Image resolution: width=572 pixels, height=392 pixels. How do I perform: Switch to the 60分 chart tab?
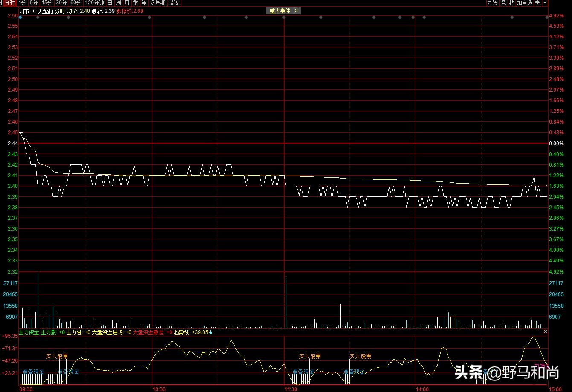[75, 3]
